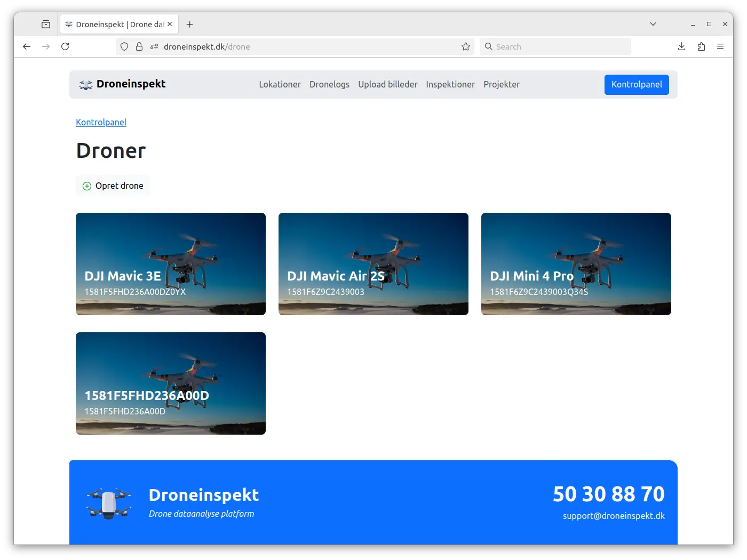The image size is (747, 560).
Task: Click the 'Drone dataanalyse platform' footer tagline
Action: 201,514
